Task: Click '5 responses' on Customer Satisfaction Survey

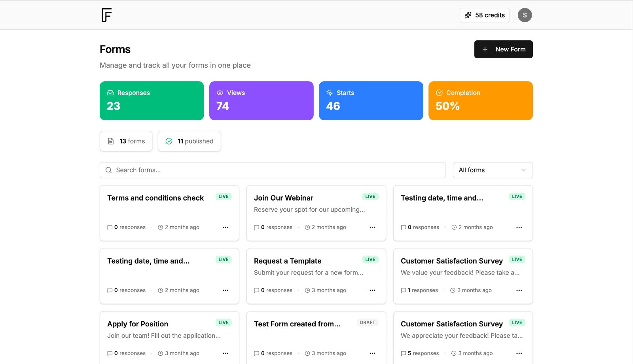Action: 420,353
